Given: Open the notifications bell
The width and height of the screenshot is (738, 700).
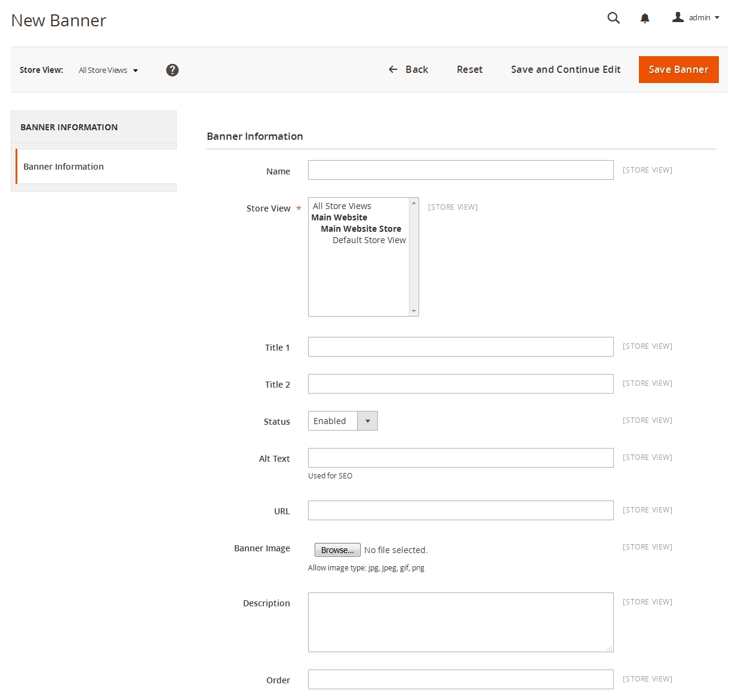Looking at the screenshot, I should click(x=645, y=19).
